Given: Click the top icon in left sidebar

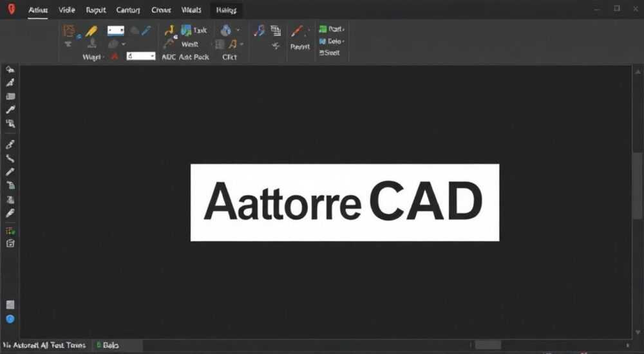Looking at the screenshot, I should coord(10,70).
